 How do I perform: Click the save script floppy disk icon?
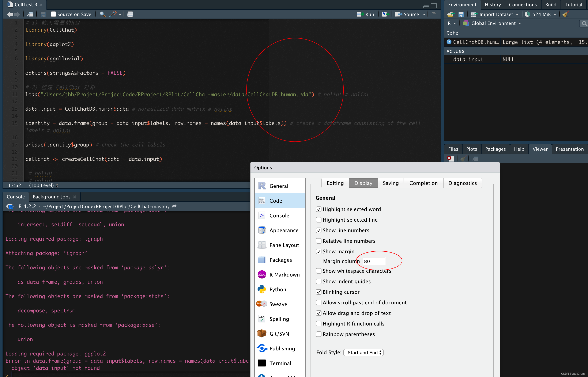43,14
